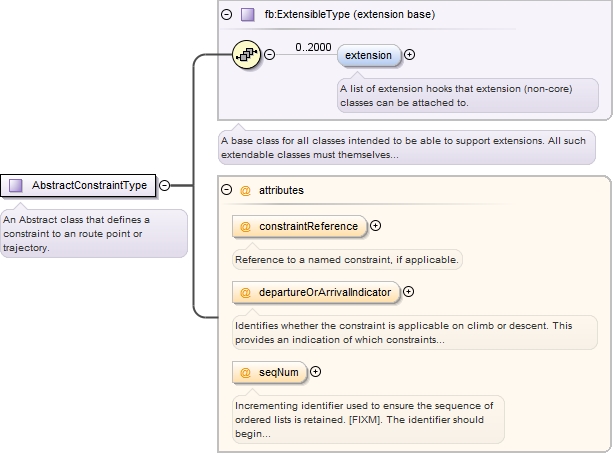Expand the extension element

410,55
